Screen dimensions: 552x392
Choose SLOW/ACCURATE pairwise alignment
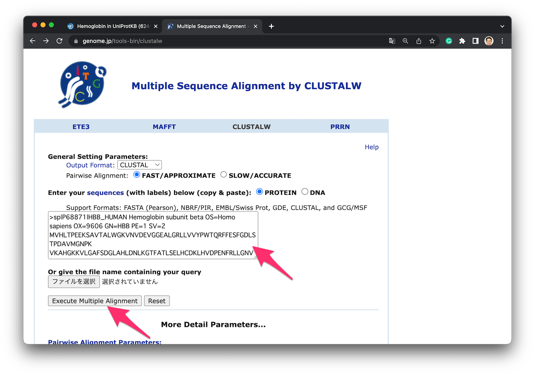tap(223, 175)
